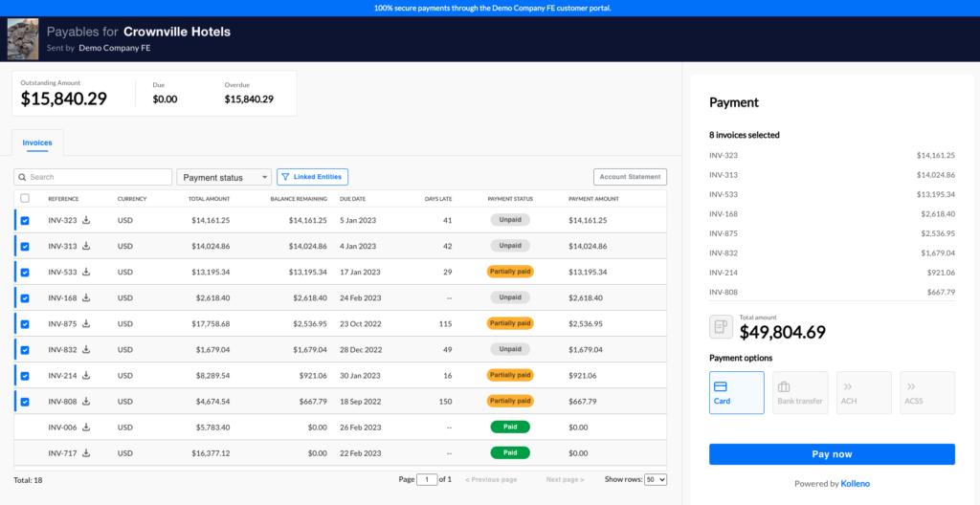The image size is (980, 505).
Task: Click the credit card icon in Card option
Action: [720, 386]
